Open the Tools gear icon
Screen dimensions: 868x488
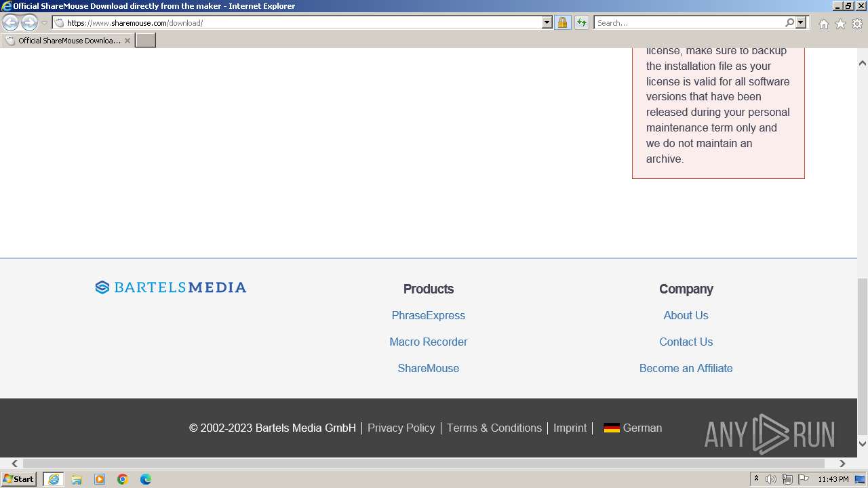857,24
